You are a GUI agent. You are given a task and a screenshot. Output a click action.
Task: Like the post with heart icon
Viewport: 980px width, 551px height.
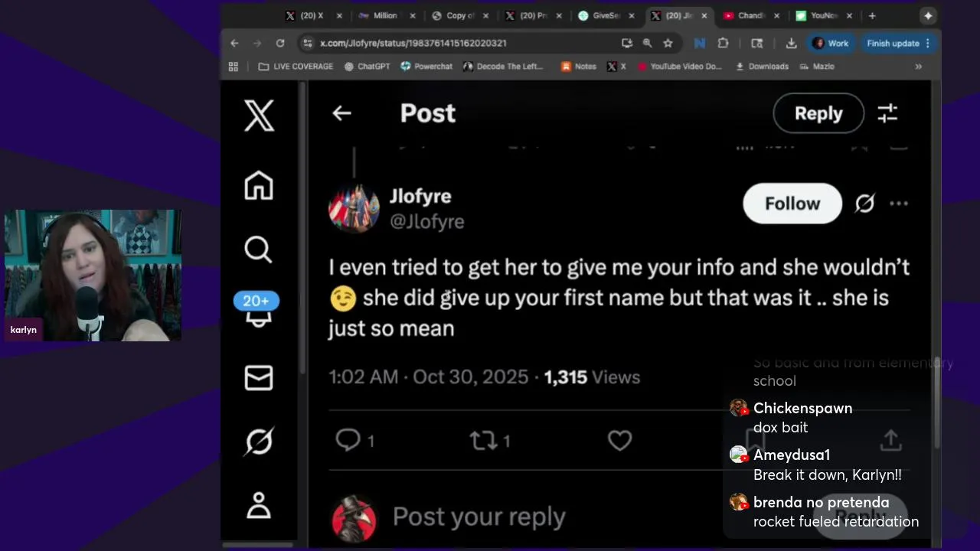point(619,440)
